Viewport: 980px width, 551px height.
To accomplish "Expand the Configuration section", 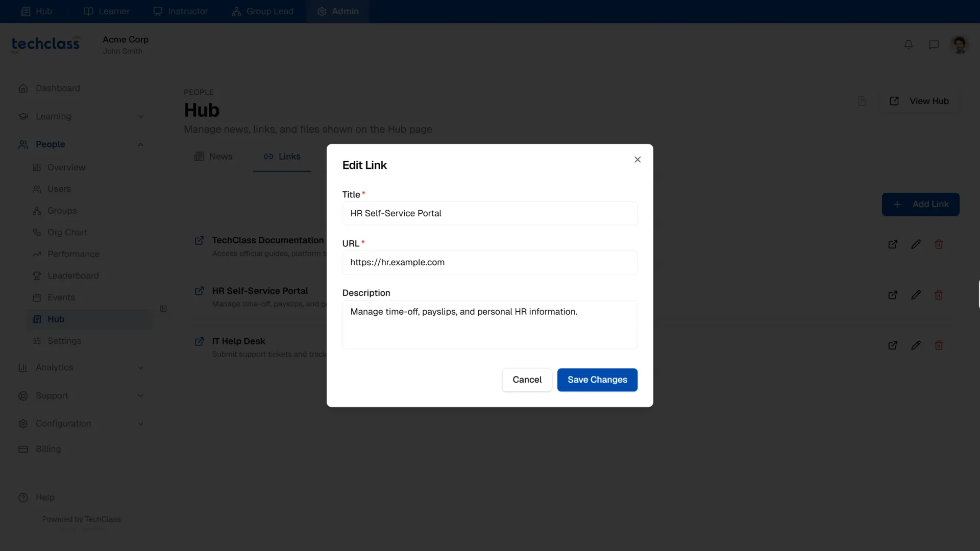I will [82, 423].
